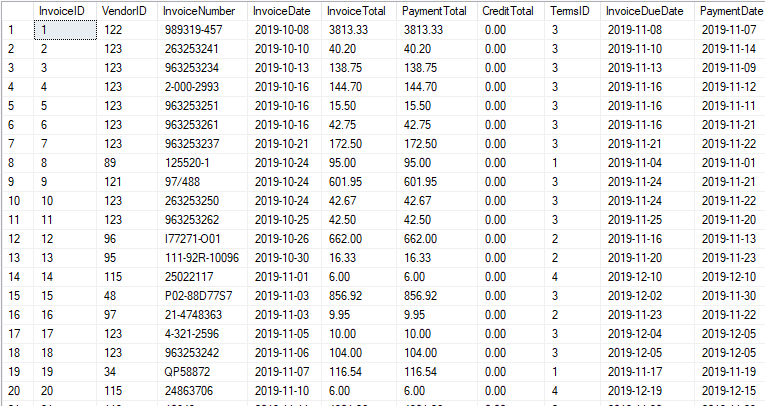Click invoice number cell 963253262

pos(202,220)
